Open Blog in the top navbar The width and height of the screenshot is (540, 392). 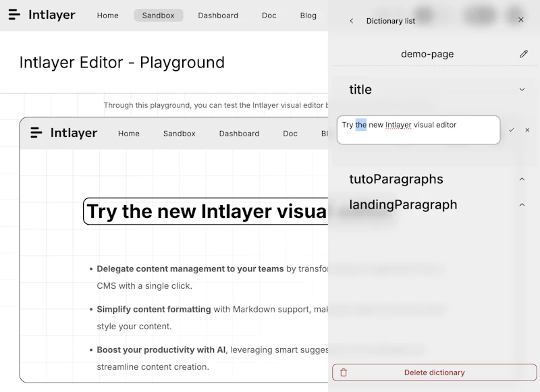coord(308,16)
